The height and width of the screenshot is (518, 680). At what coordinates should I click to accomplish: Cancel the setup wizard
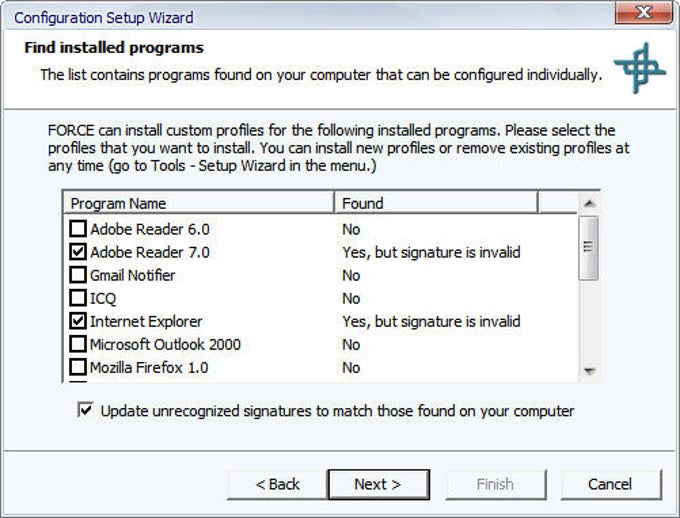pyautogui.click(x=610, y=484)
